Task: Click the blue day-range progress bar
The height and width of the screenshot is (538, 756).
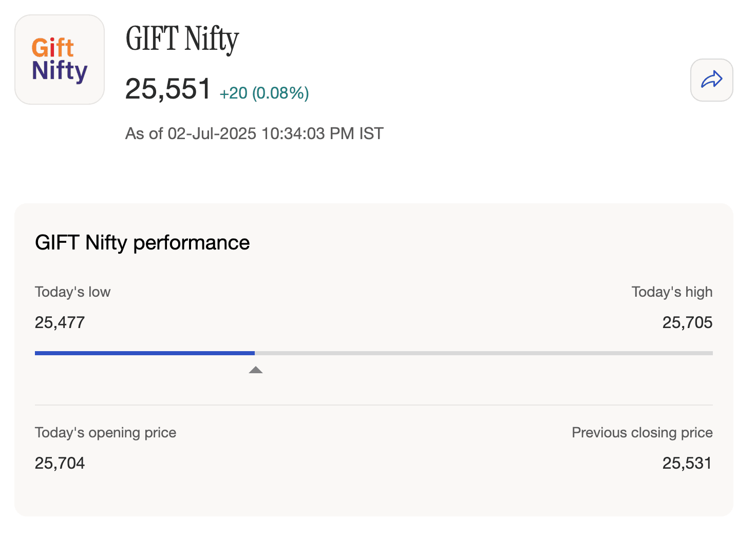Action: (144, 353)
